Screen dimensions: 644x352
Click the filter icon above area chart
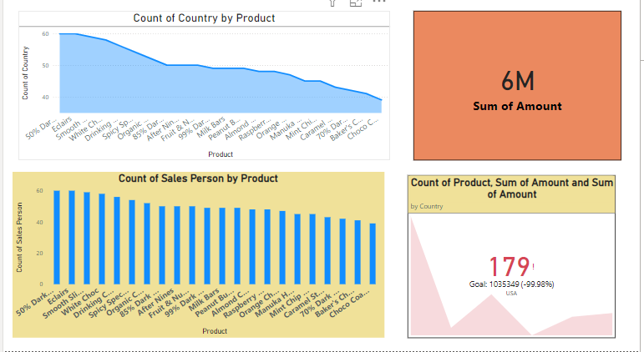pos(333,3)
